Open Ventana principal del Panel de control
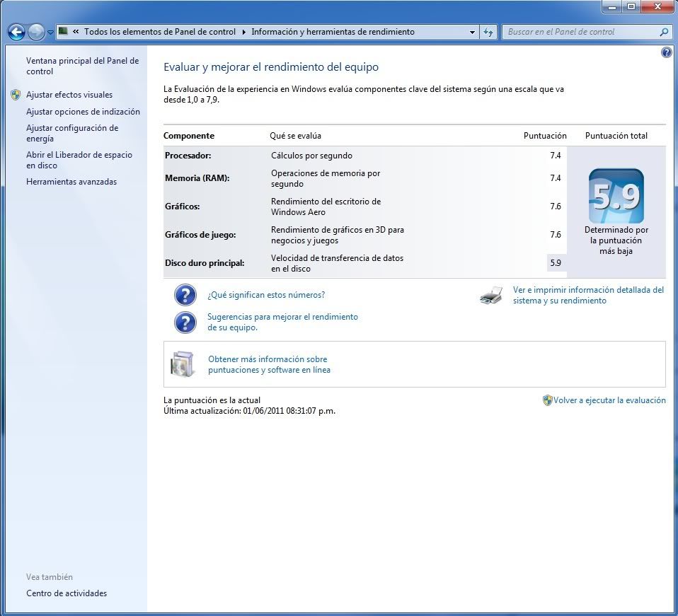Viewport: 678px width, 616px height. (x=82, y=66)
